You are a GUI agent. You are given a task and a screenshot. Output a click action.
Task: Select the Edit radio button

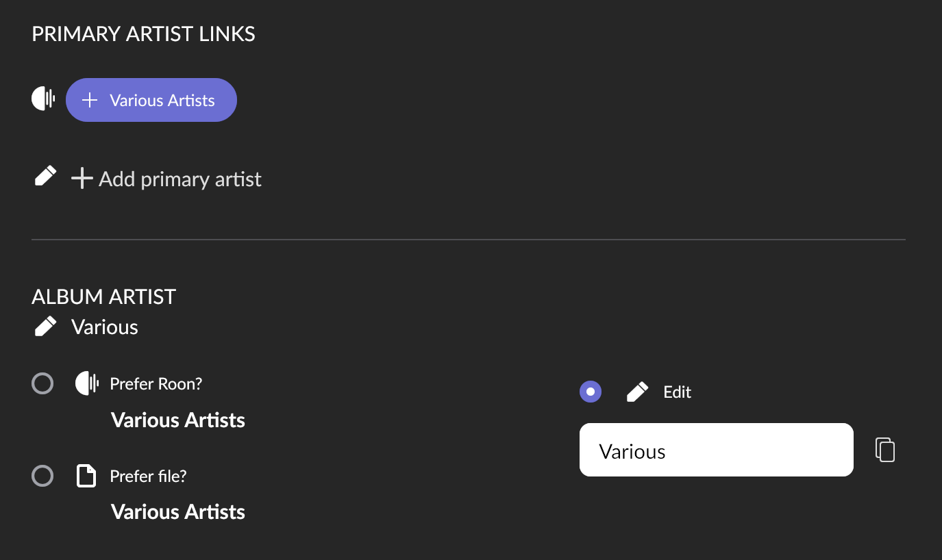click(591, 392)
